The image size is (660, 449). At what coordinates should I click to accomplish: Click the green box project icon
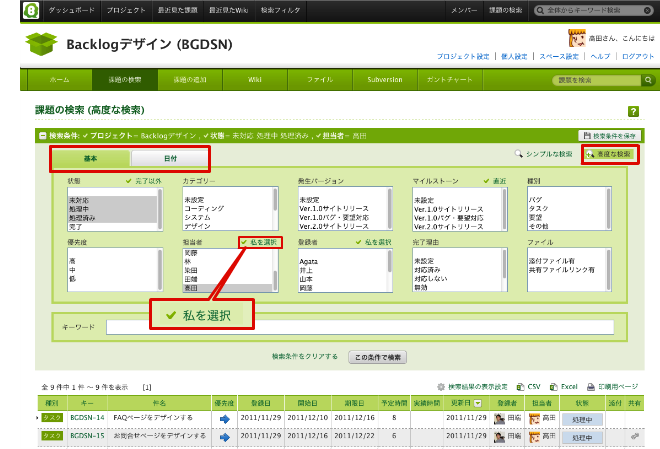tap(41, 44)
